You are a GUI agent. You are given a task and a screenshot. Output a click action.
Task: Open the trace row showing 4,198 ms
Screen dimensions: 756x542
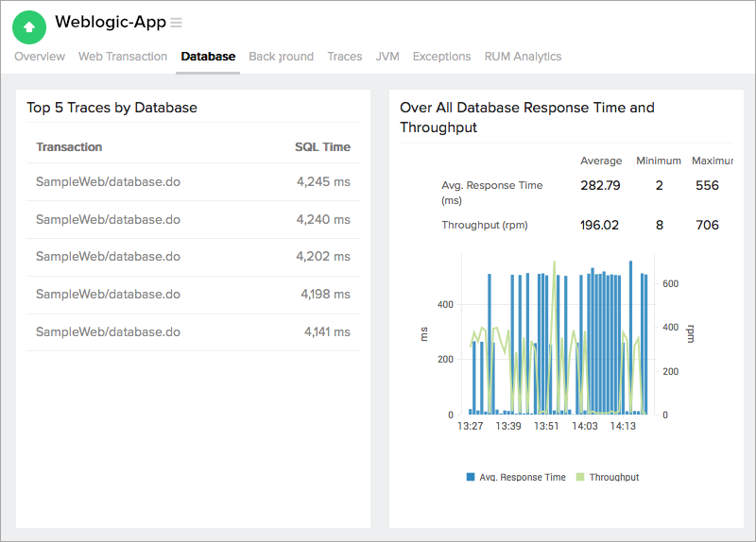click(108, 295)
